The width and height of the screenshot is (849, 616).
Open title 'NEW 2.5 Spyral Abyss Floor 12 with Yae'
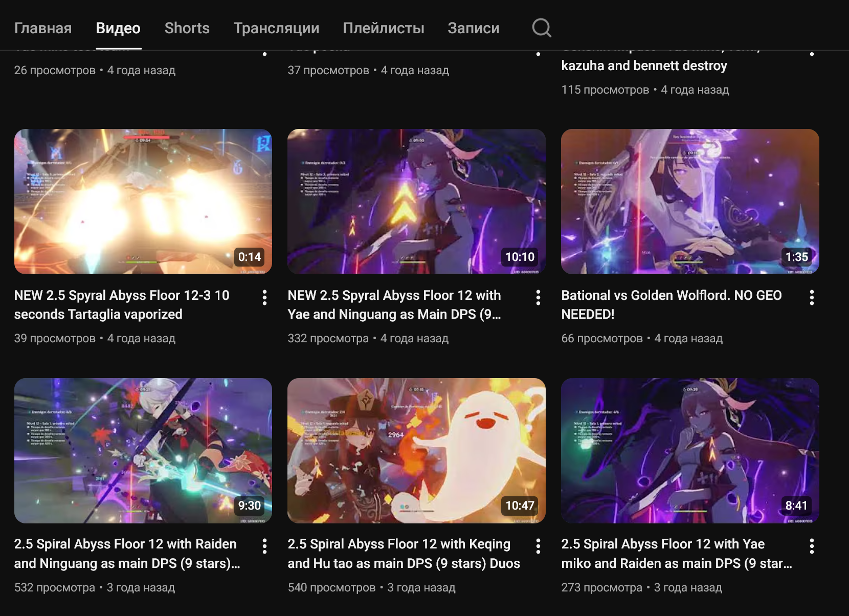[x=394, y=305]
